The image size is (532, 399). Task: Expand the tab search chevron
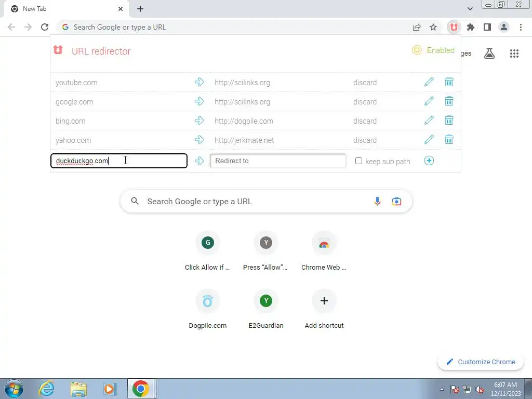(x=470, y=9)
